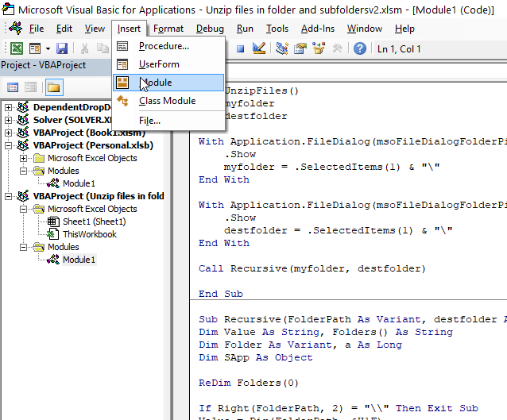Click the VBA app icon left of File menu
This screenshot has width=507, height=420.
click(x=16, y=29)
